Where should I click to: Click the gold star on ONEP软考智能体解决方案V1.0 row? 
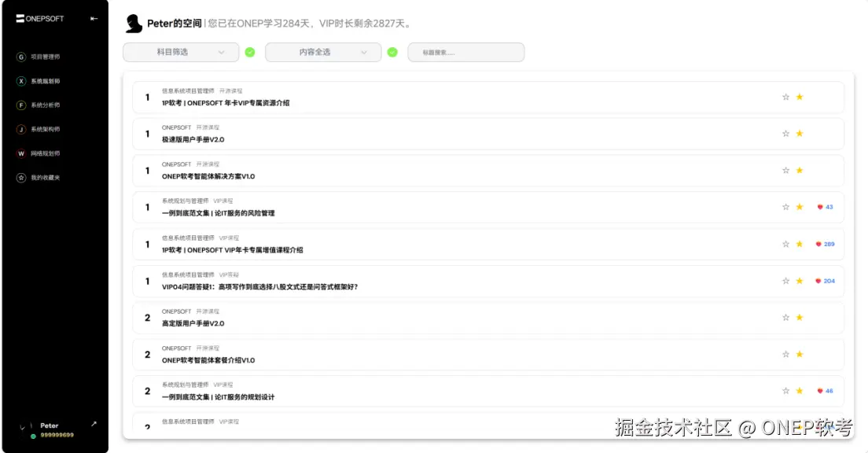[800, 170]
